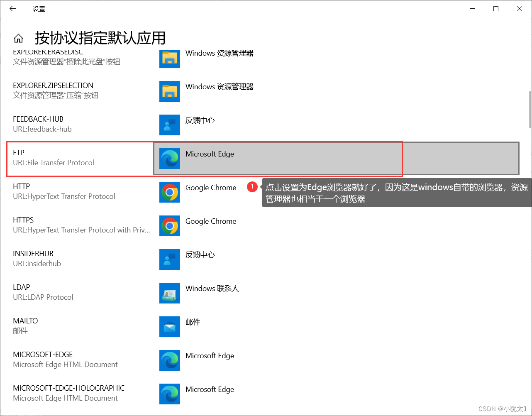
Task: Pick the Google Chrome icon for HTTP
Action: pyautogui.click(x=170, y=192)
